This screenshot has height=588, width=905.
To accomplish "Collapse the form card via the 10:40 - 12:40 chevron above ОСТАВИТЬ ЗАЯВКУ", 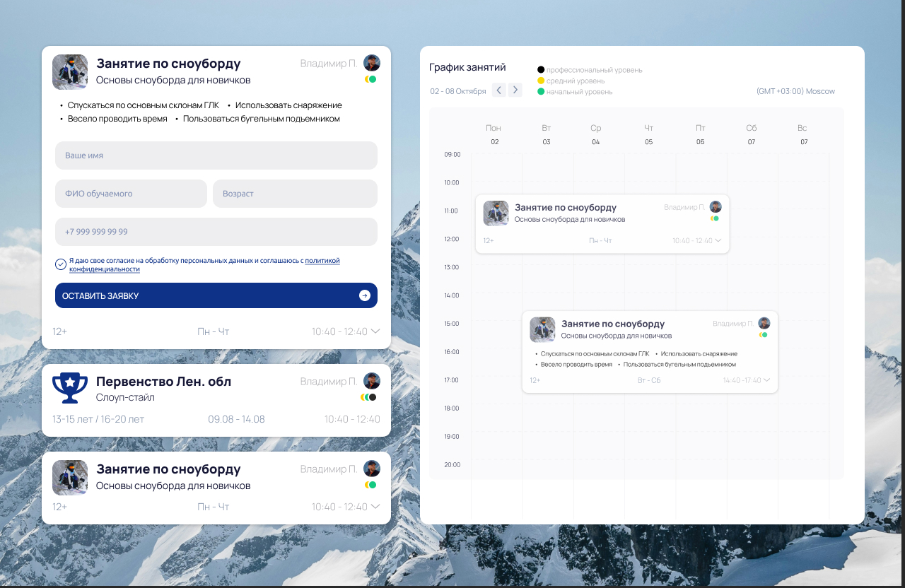I will coord(375,331).
